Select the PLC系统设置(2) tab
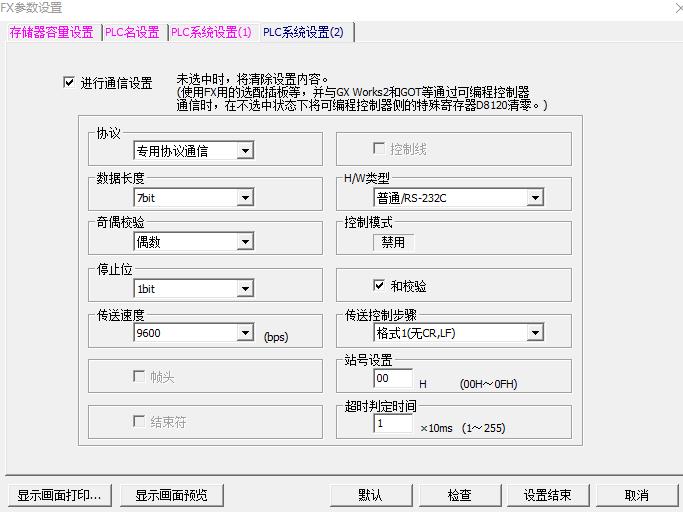This screenshot has height=512, width=683. tap(303, 32)
